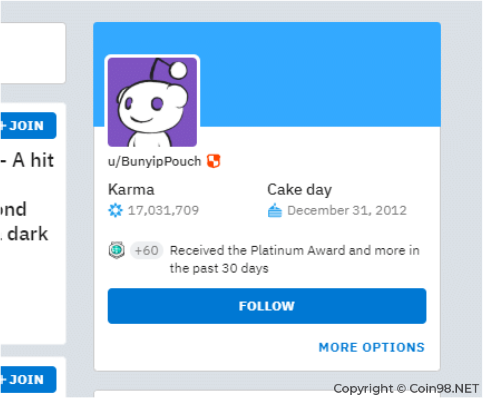Viewport: 483px width, 399px height.
Task: Click the blue cake day icon
Action: click(x=275, y=210)
